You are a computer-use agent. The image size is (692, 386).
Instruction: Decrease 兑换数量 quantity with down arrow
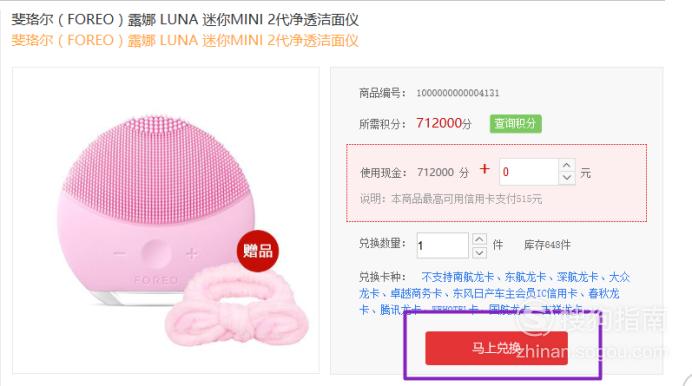[x=479, y=252]
